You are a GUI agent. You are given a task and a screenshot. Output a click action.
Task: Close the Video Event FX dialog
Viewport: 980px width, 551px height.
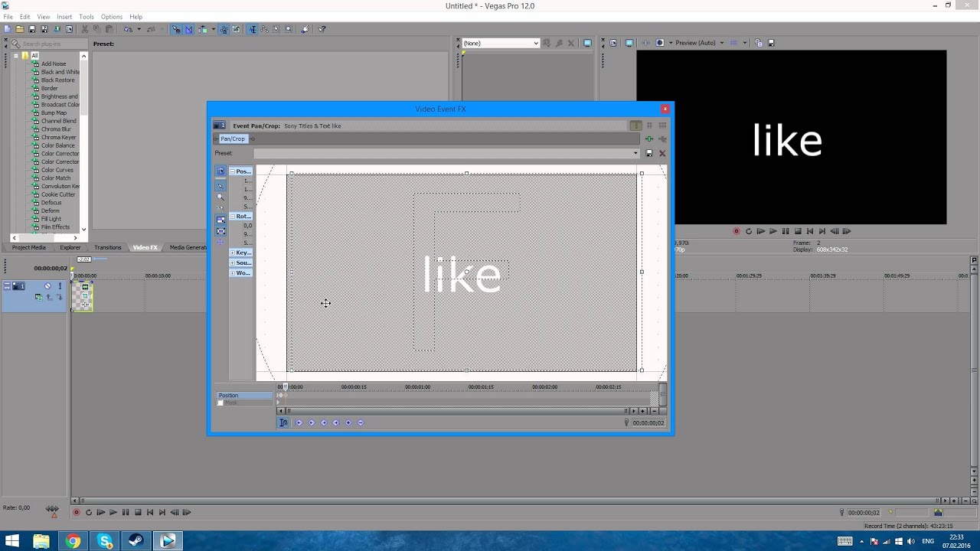pyautogui.click(x=665, y=109)
